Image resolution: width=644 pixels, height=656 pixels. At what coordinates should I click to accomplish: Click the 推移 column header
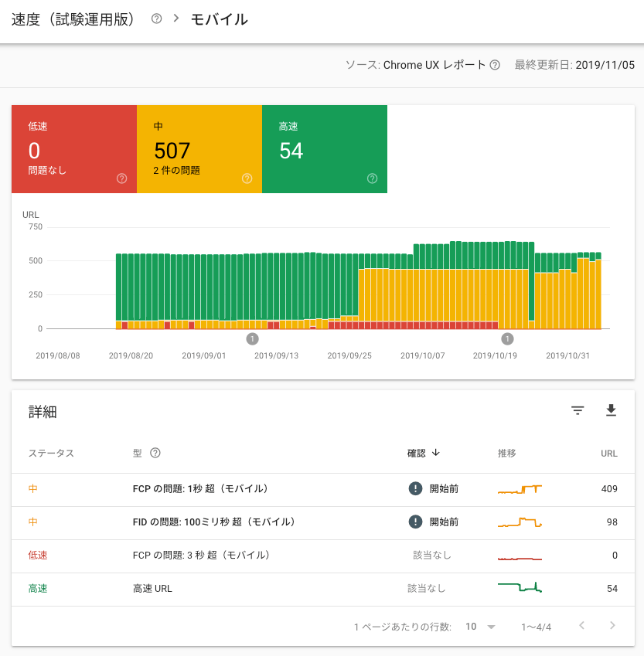(506, 453)
